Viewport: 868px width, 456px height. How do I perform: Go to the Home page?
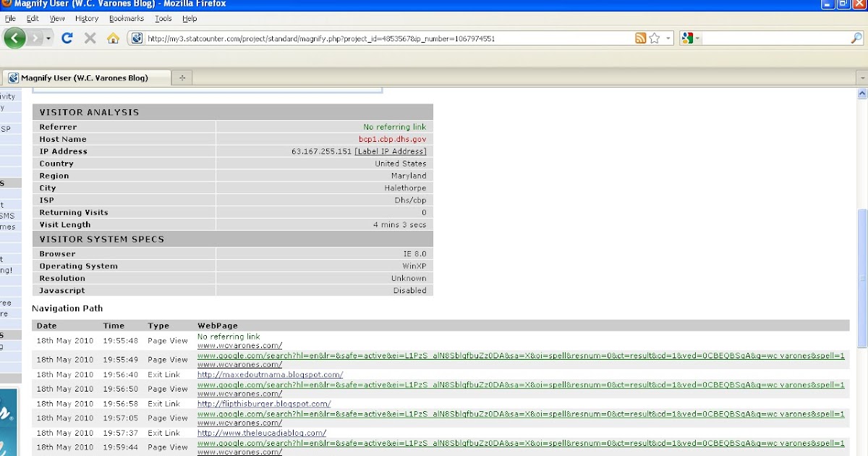[113, 38]
